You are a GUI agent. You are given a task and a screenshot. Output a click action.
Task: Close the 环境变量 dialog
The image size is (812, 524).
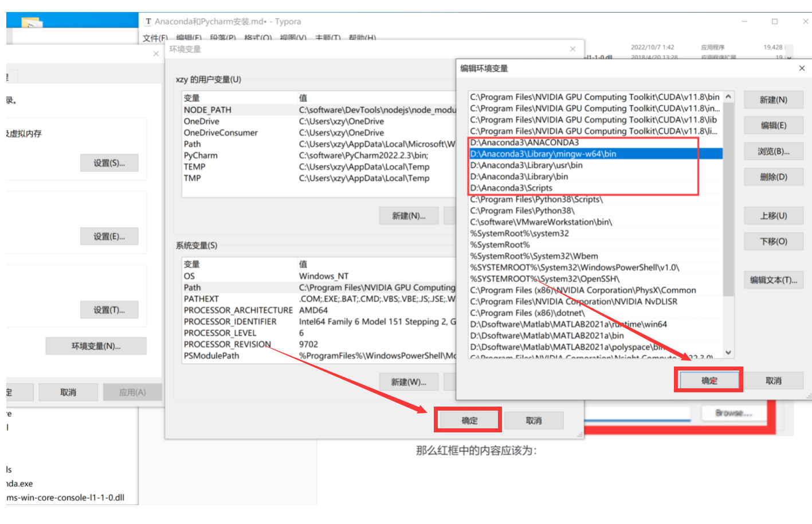pyautogui.click(x=572, y=49)
